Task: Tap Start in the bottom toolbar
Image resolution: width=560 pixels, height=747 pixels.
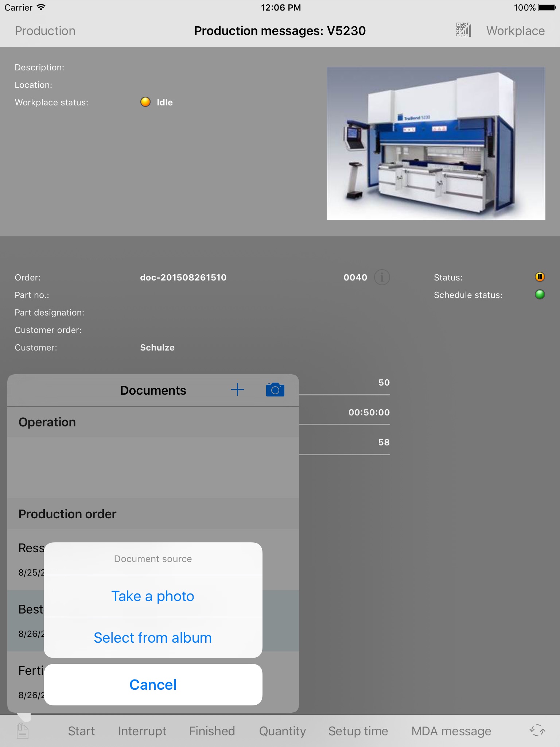Action: click(81, 731)
